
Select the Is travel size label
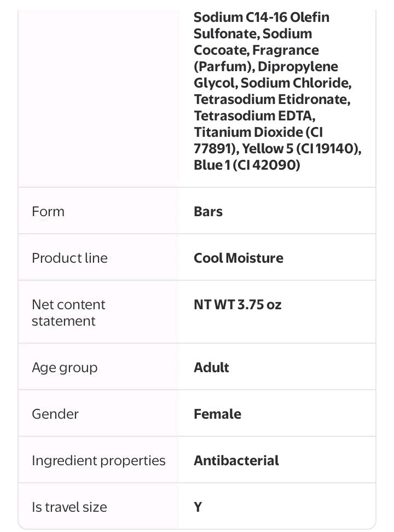click(69, 507)
